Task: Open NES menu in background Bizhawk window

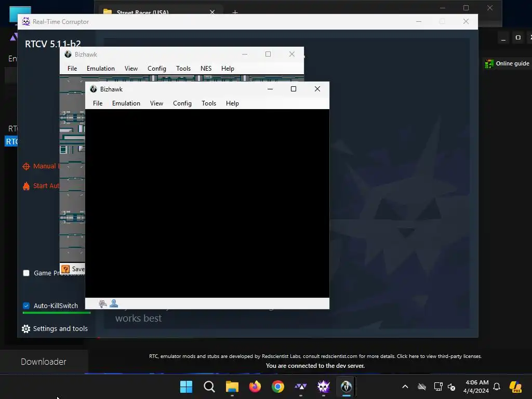Action: click(x=206, y=69)
